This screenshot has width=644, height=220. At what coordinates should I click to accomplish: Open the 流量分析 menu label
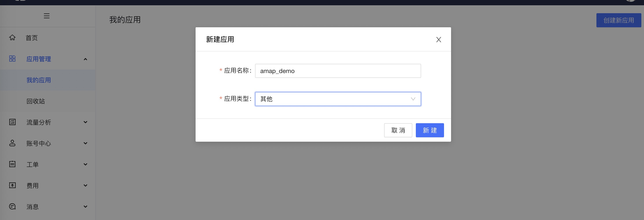coord(39,122)
